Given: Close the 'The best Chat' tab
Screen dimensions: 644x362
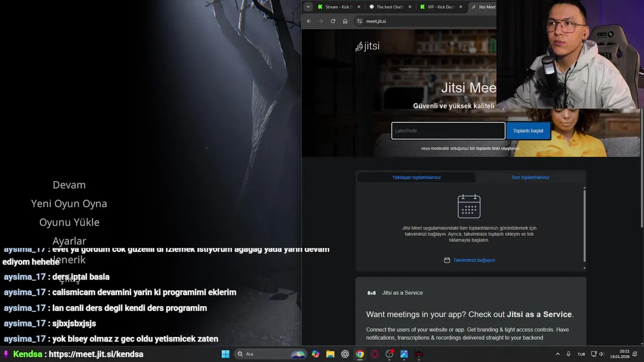Looking at the screenshot, I should tap(410, 7).
